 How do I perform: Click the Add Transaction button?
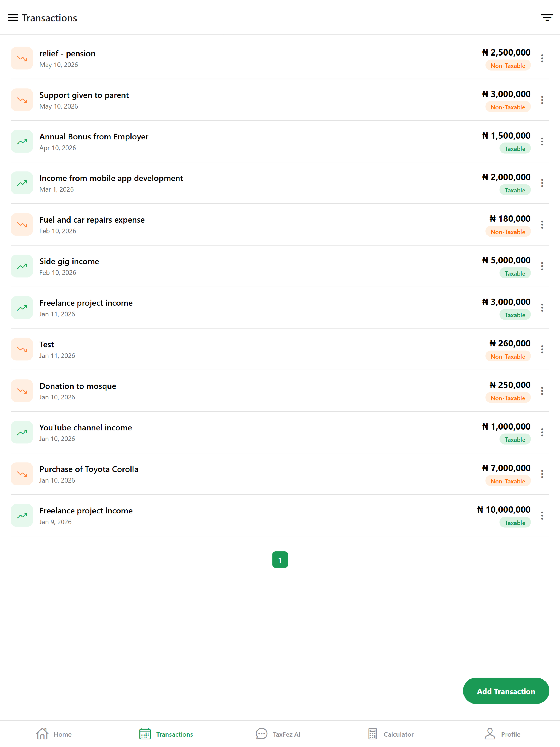506,691
